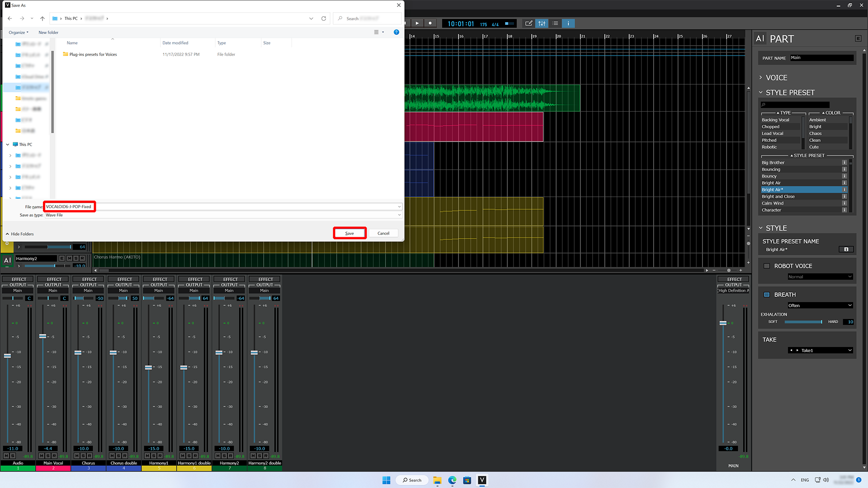Viewport: 868px width, 488px height.
Task: Click the AI icon on Harmony2 track
Action: click(x=7, y=260)
